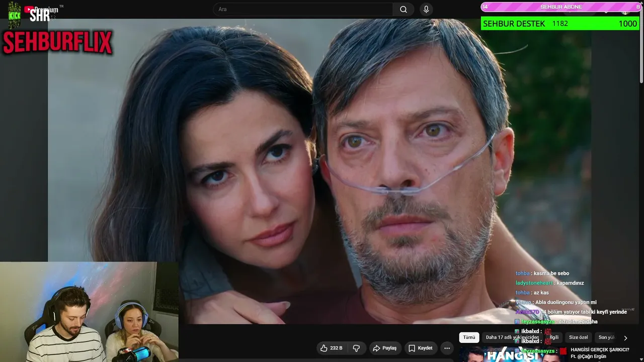Viewport: 644px width, 362px height.
Task: Choose the 'Daha 17 adlı yükleyiciden' chip
Action: [x=513, y=337]
